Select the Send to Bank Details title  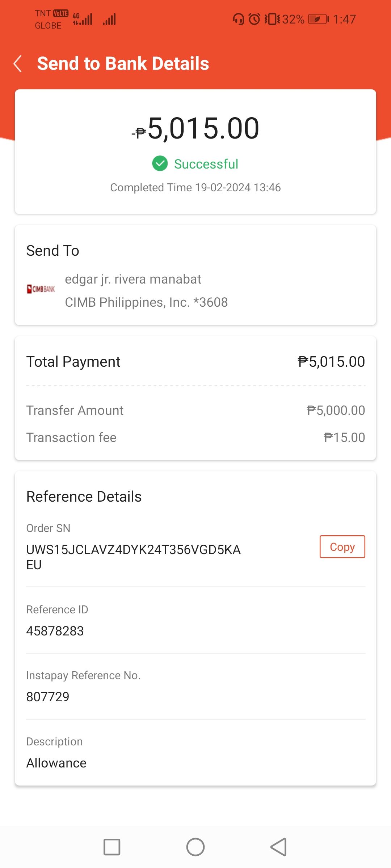123,64
